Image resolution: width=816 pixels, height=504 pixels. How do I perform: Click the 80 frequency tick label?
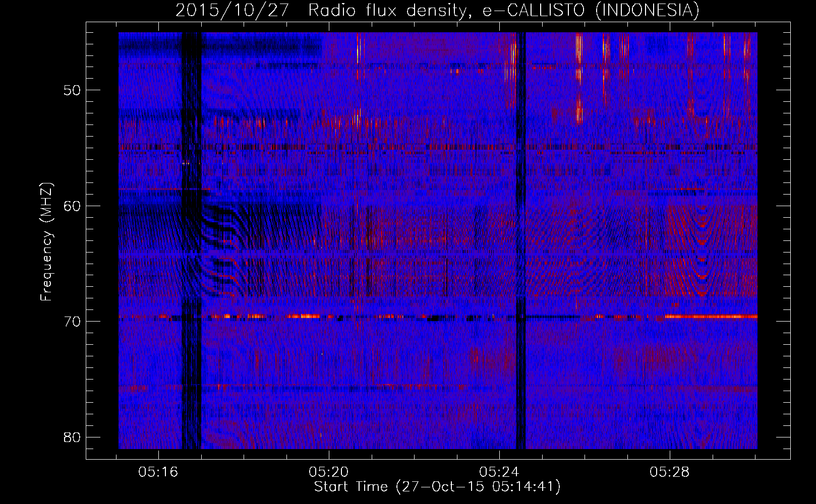point(73,437)
